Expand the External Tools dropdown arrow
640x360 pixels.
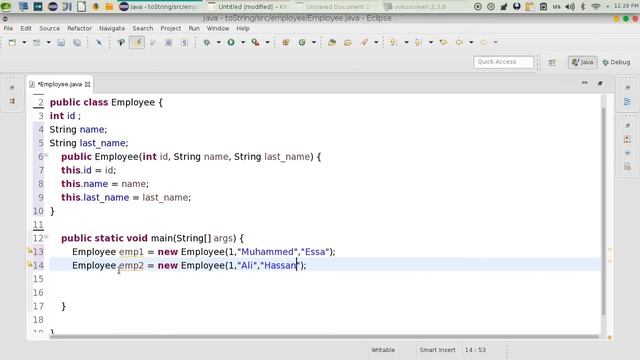pyautogui.click(x=267, y=42)
